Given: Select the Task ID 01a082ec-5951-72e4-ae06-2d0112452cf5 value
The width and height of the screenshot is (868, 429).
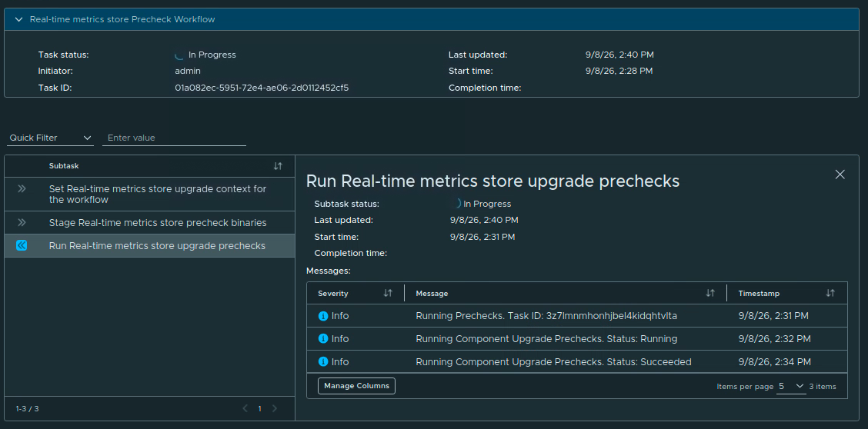Looking at the screenshot, I should (262, 88).
